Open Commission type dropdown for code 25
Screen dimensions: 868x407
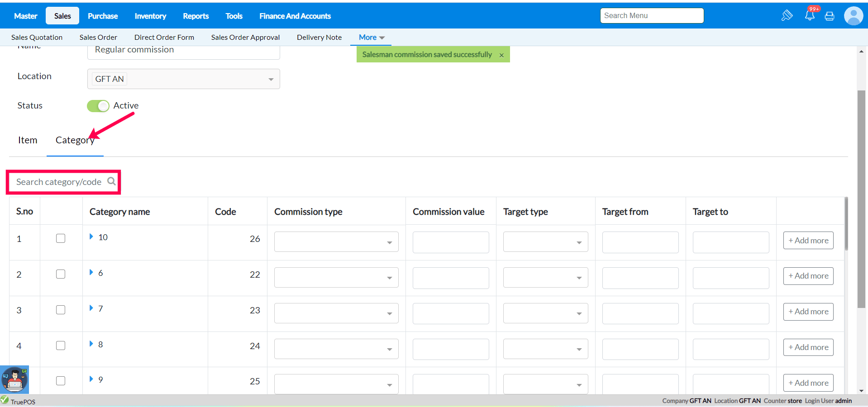[x=336, y=384]
